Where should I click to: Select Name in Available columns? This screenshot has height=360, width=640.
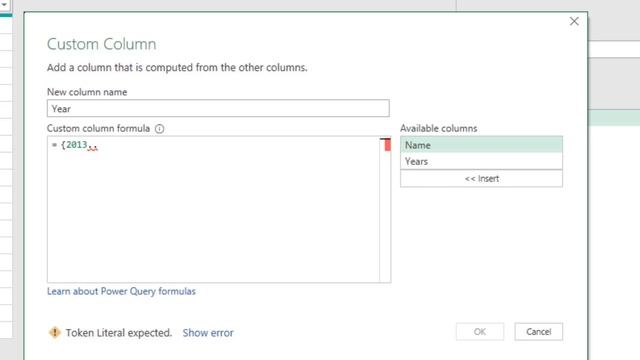(481, 145)
